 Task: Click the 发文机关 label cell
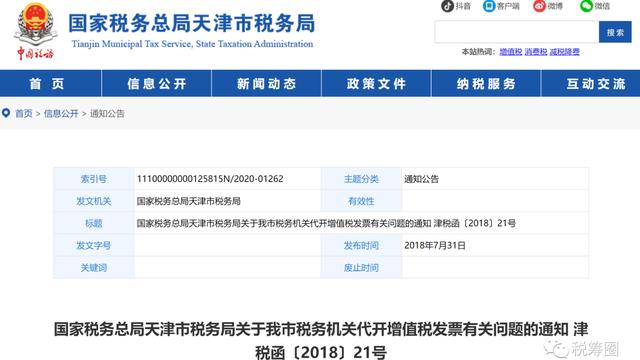[94, 201]
